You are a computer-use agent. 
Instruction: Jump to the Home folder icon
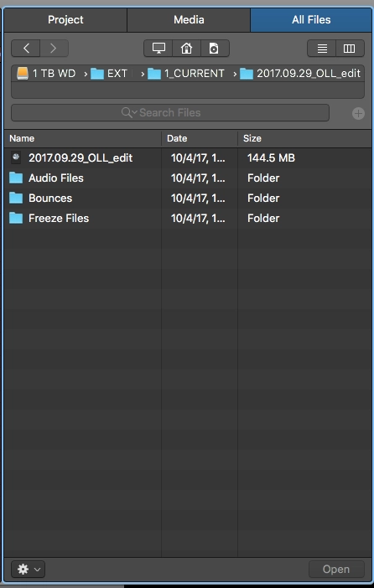coord(187,49)
